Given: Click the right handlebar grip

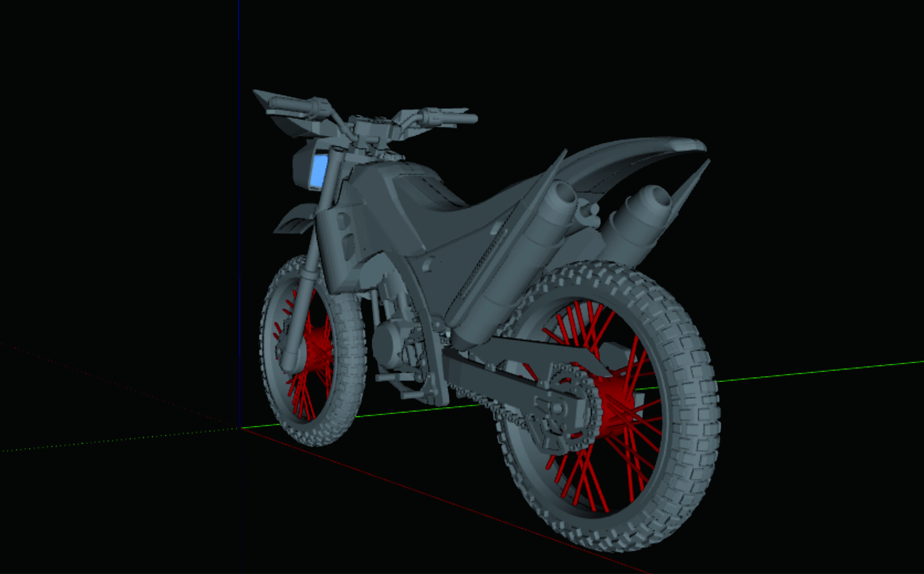Looking at the screenshot, I should point(459,119).
